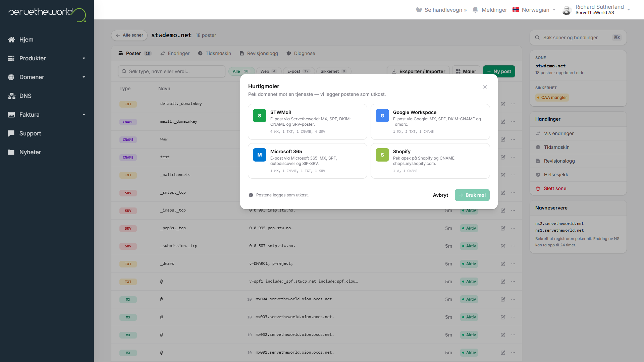
Task: Click the Bruk mal button
Action: pos(472,195)
